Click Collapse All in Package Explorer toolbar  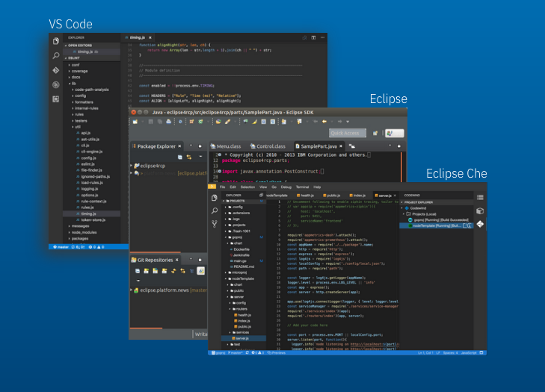point(179,158)
